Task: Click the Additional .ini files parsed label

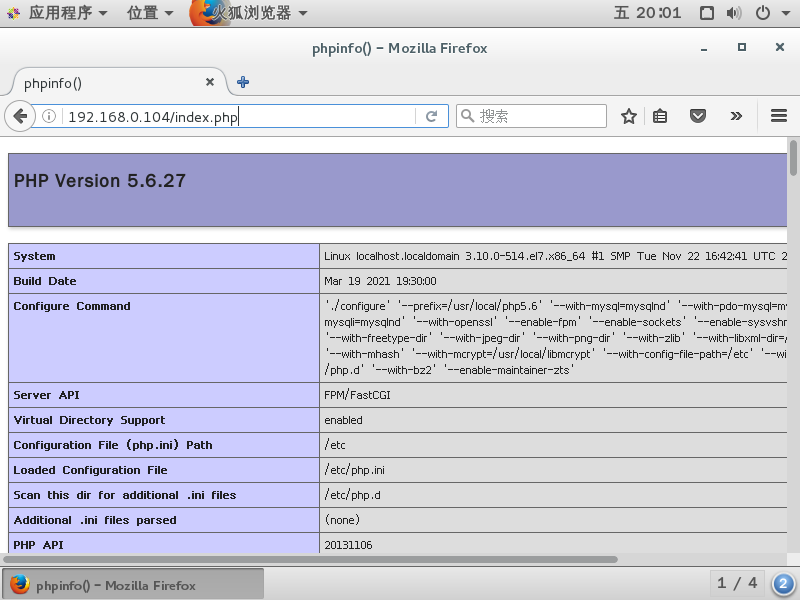Action: click(95, 520)
